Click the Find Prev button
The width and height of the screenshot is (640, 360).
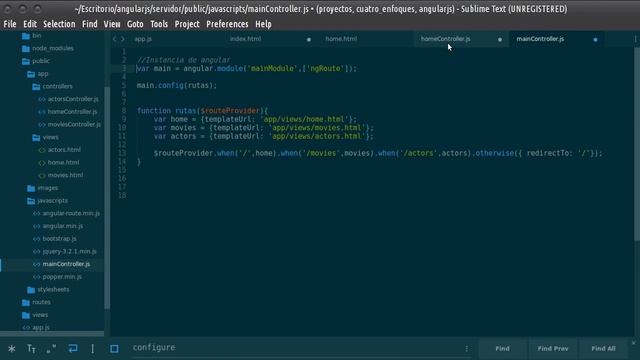coord(553,349)
